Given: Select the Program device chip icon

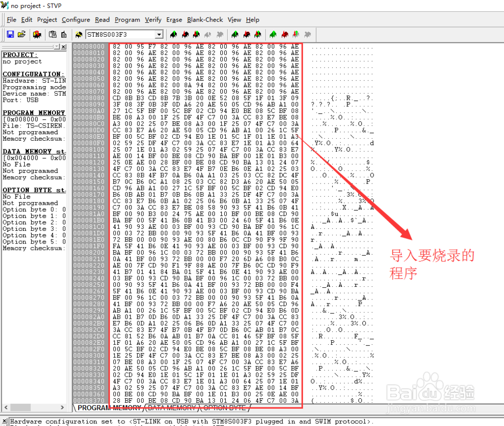Looking at the screenshot, I should (37, 34).
